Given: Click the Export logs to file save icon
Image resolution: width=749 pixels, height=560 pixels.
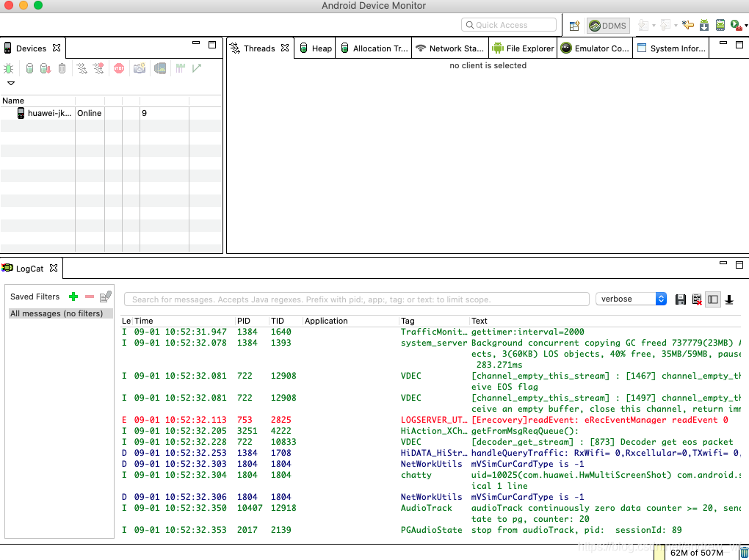Looking at the screenshot, I should [x=680, y=299].
